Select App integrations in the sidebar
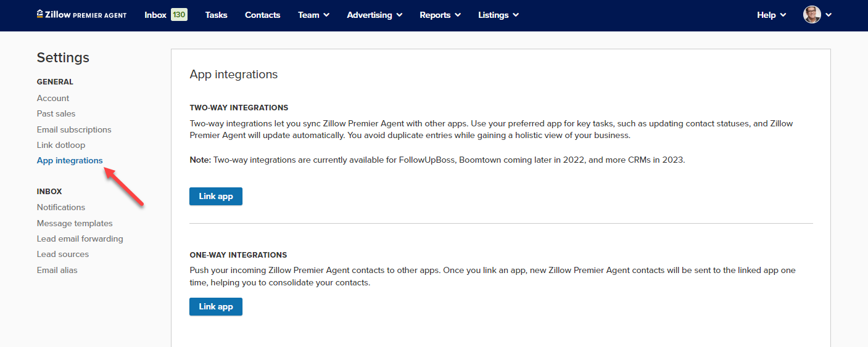 click(70, 161)
